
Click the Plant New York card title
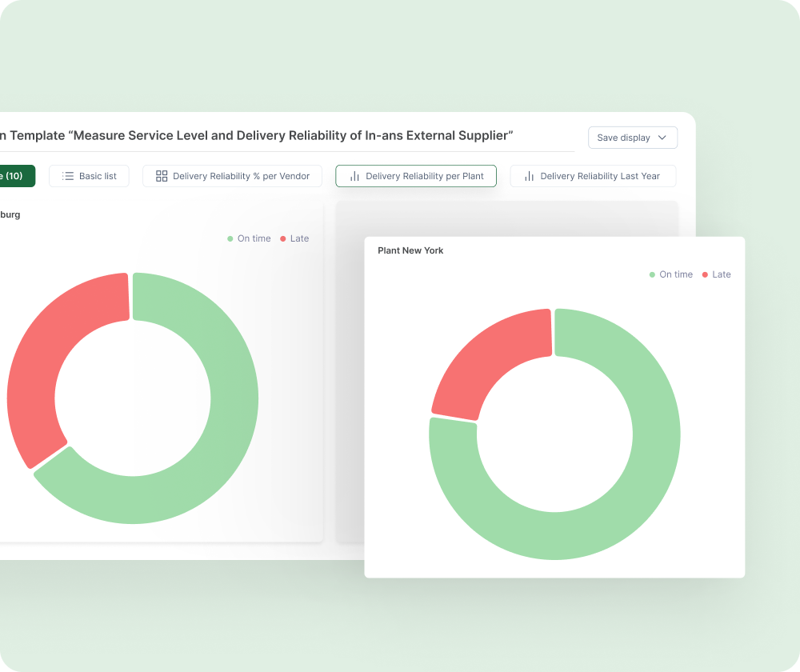tap(410, 250)
